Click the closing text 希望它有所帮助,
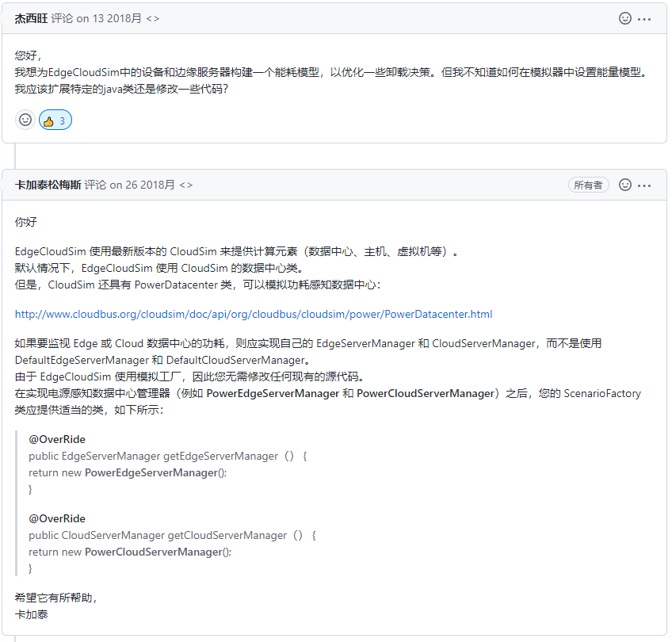Viewport: 672px width, 642px height. point(55,598)
